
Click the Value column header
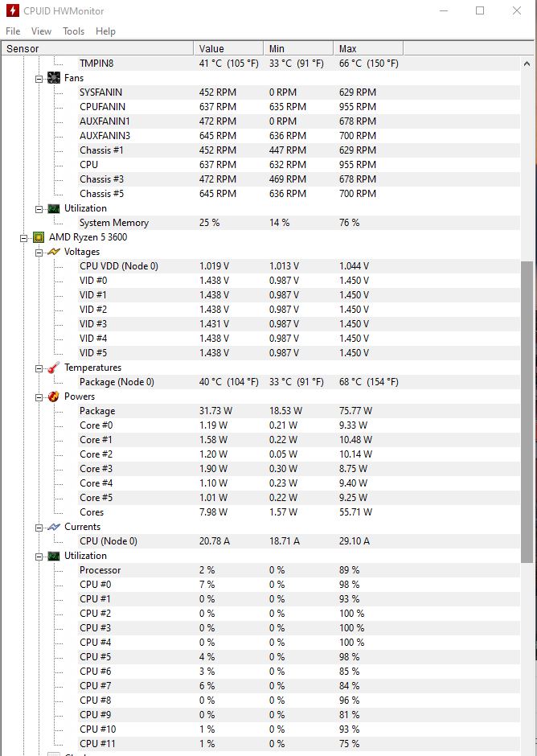(228, 49)
